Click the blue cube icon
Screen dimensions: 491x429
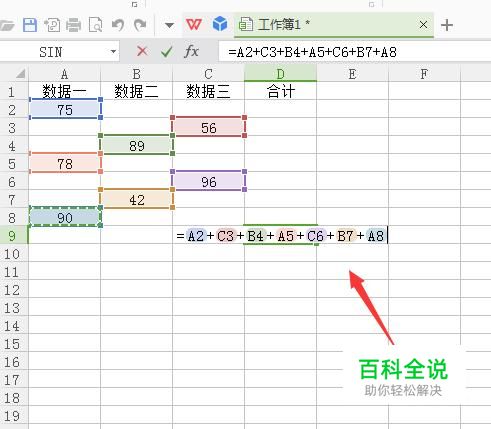pyautogui.click(x=220, y=24)
